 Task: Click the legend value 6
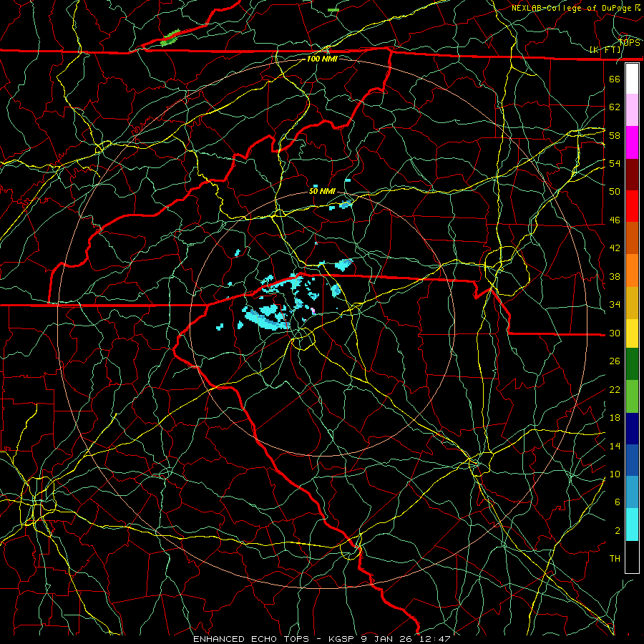click(618, 502)
